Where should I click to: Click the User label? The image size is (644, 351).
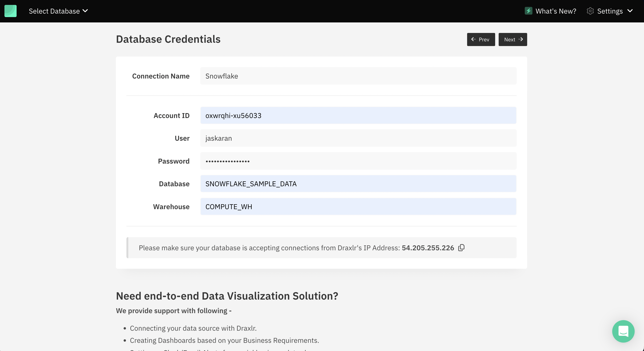(x=182, y=138)
